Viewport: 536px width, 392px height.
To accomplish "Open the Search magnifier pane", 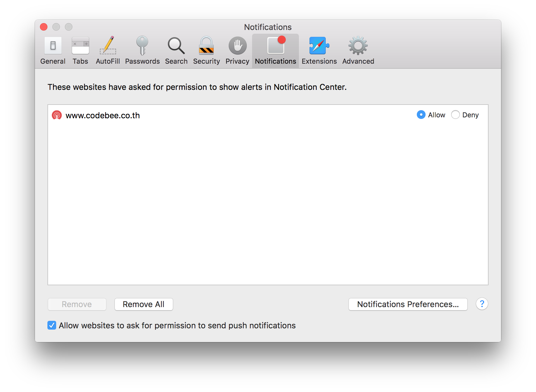I will pyautogui.click(x=176, y=51).
